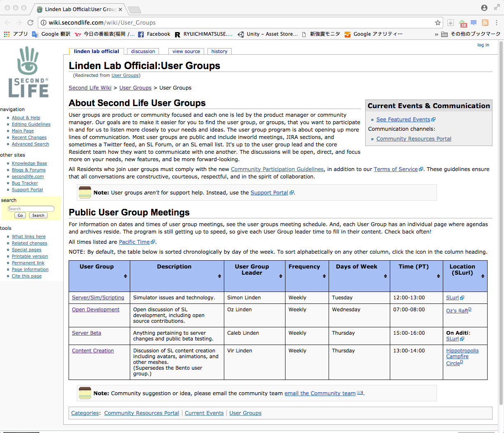Click the site info icon in address bar

point(44,23)
